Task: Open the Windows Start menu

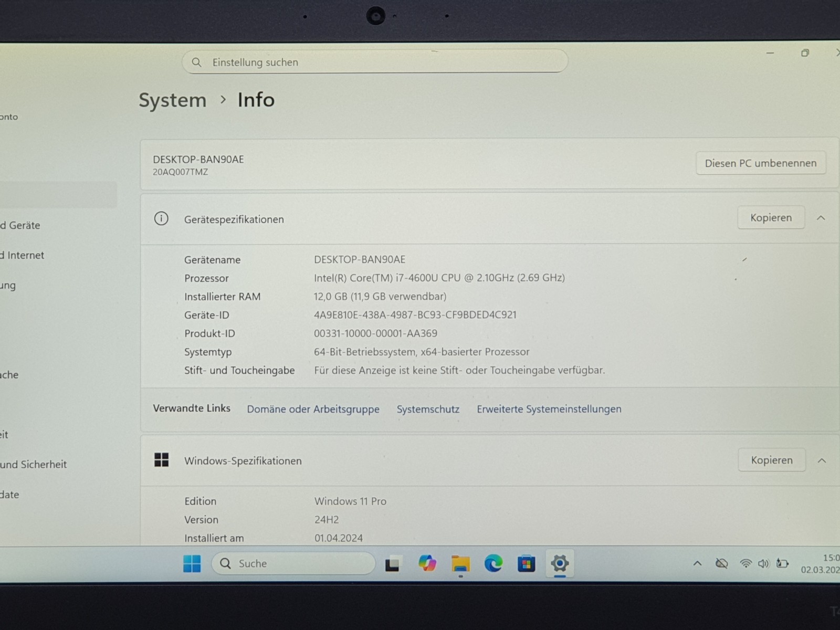Action: coord(192,563)
